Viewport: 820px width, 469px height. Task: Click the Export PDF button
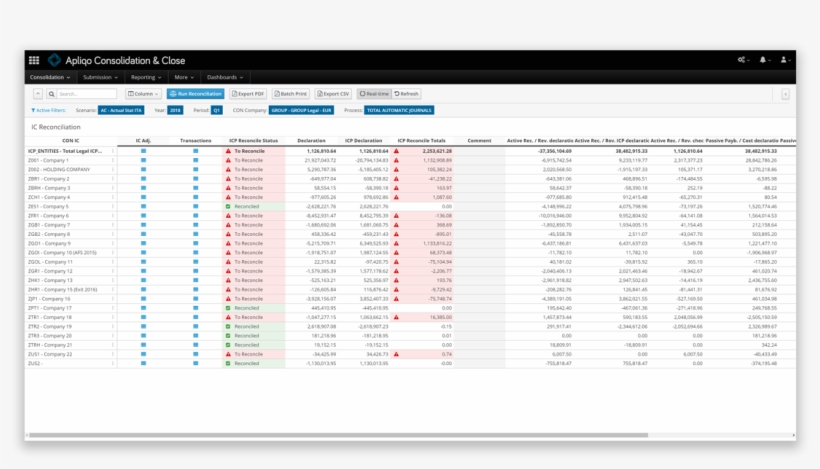click(x=248, y=94)
